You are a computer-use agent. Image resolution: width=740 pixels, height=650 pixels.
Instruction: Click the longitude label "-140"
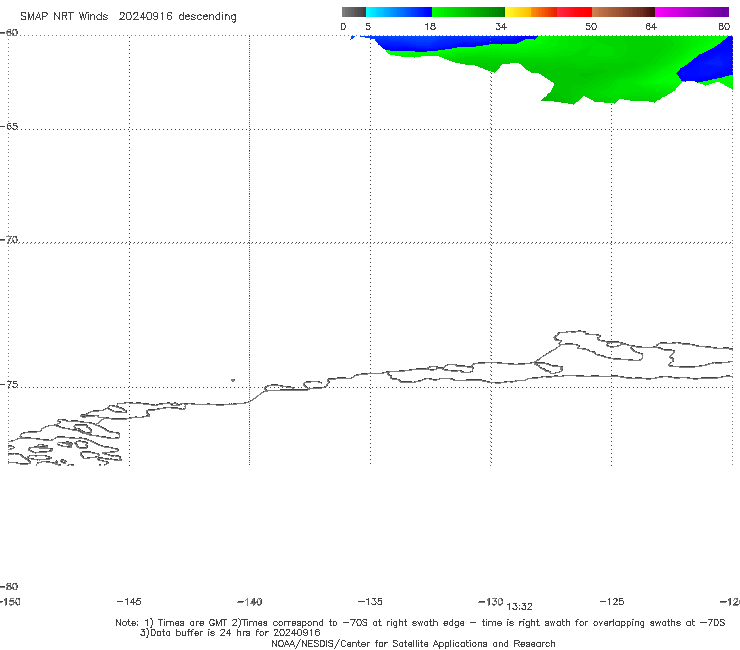tap(250, 602)
